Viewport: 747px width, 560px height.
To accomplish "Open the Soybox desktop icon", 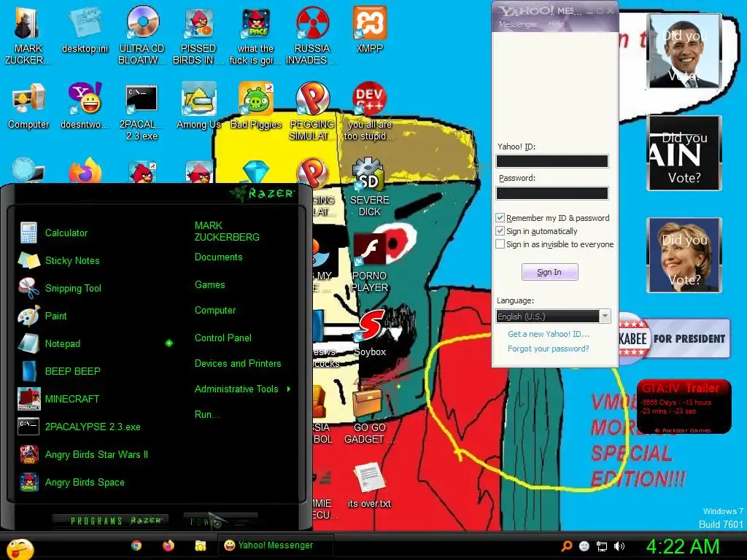I will pos(370,333).
